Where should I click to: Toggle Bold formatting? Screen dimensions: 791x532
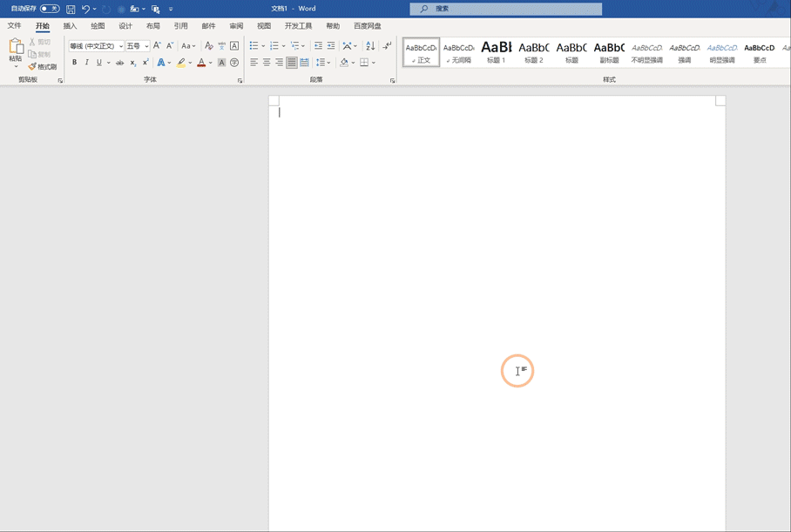click(x=74, y=63)
